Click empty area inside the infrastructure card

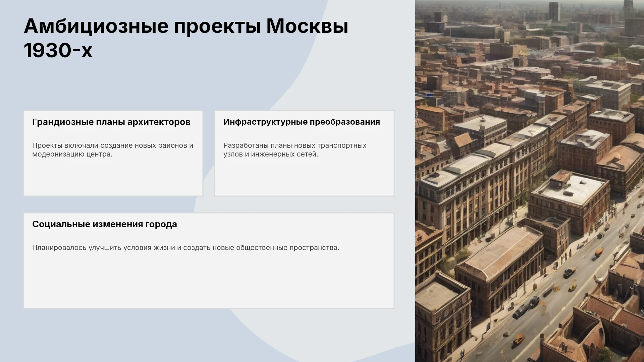coord(304,178)
